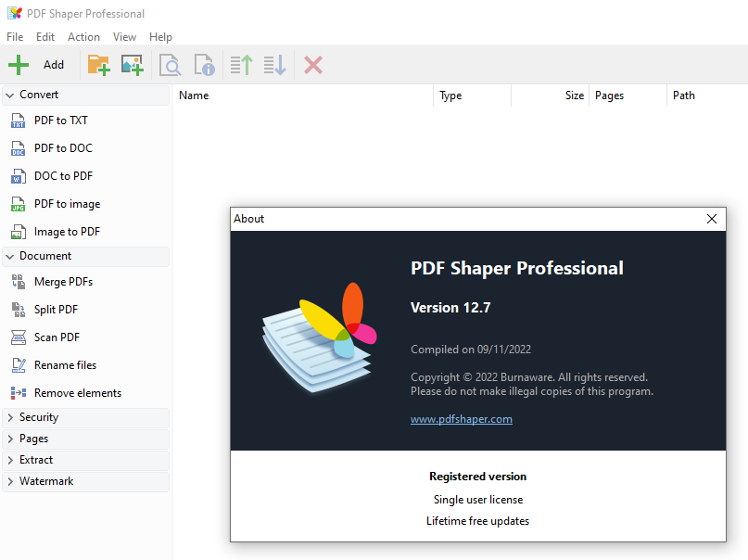The image size is (748, 560).
Task: Open the Action menu
Action: pyautogui.click(x=83, y=37)
